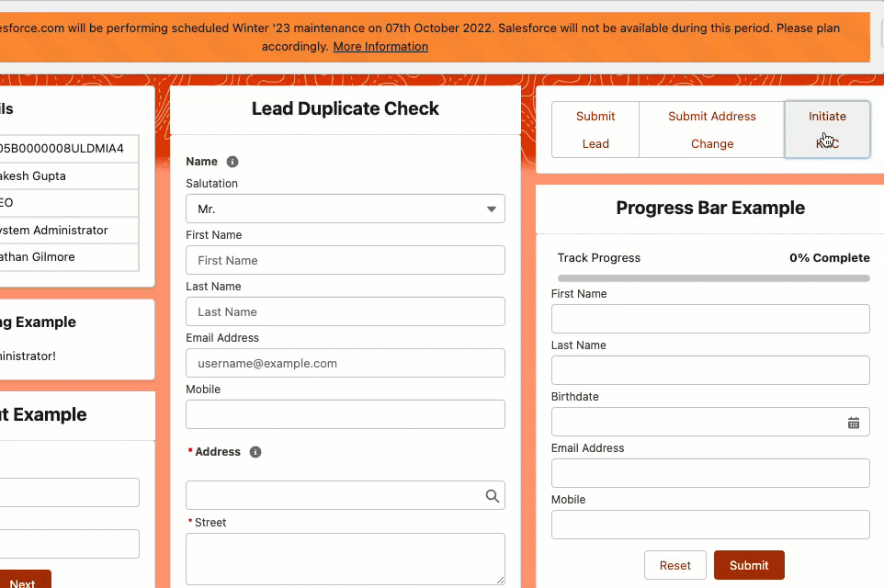This screenshot has width=884, height=588.
Task: Click the Submit Address Change button
Action: (711, 130)
